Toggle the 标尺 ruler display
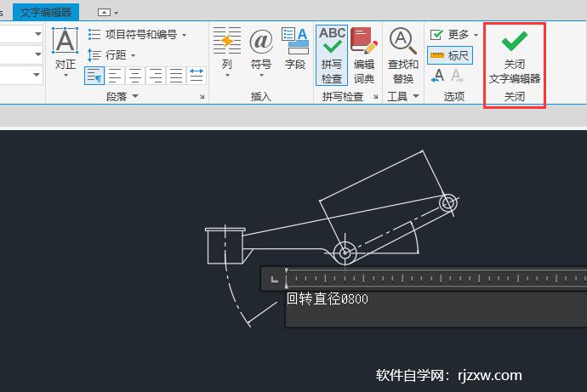This screenshot has height=392, width=587. pos(450,56)
